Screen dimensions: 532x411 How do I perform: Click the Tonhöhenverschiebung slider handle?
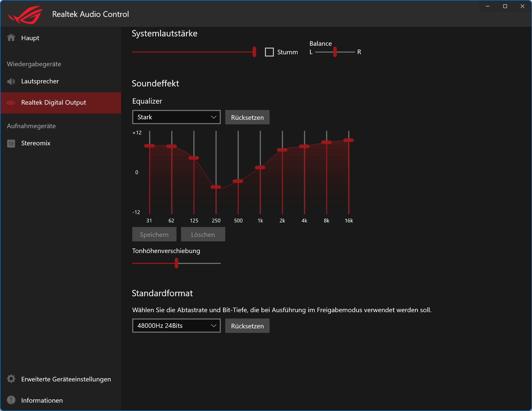[176, 263]
